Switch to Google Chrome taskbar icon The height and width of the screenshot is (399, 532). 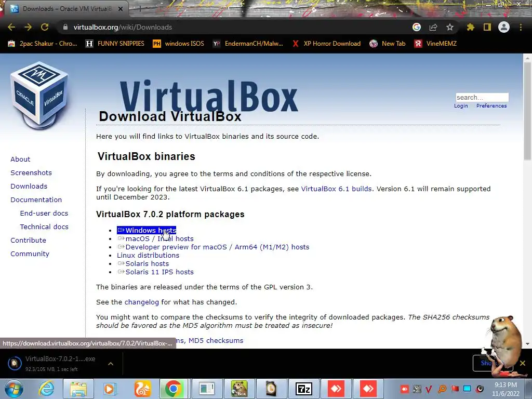(x=174, y=389)
